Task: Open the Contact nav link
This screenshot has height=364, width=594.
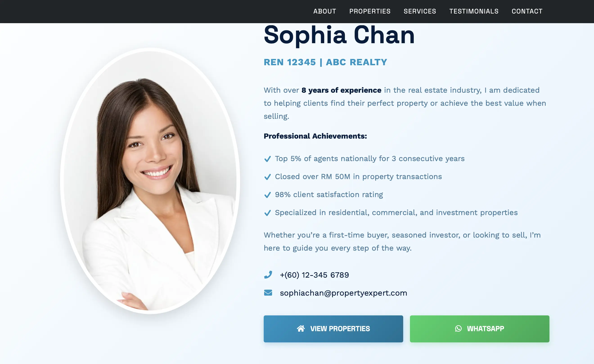Action: coord(527,11)
